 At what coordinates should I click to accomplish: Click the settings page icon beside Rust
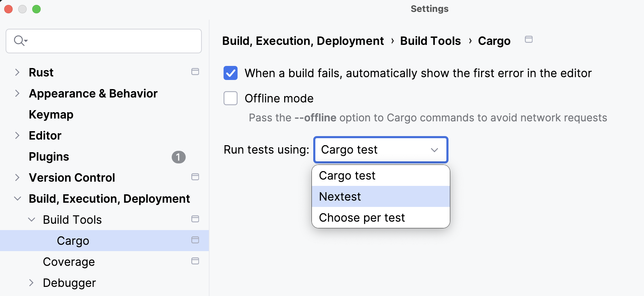pyautogui.click(x=195, y=72)
